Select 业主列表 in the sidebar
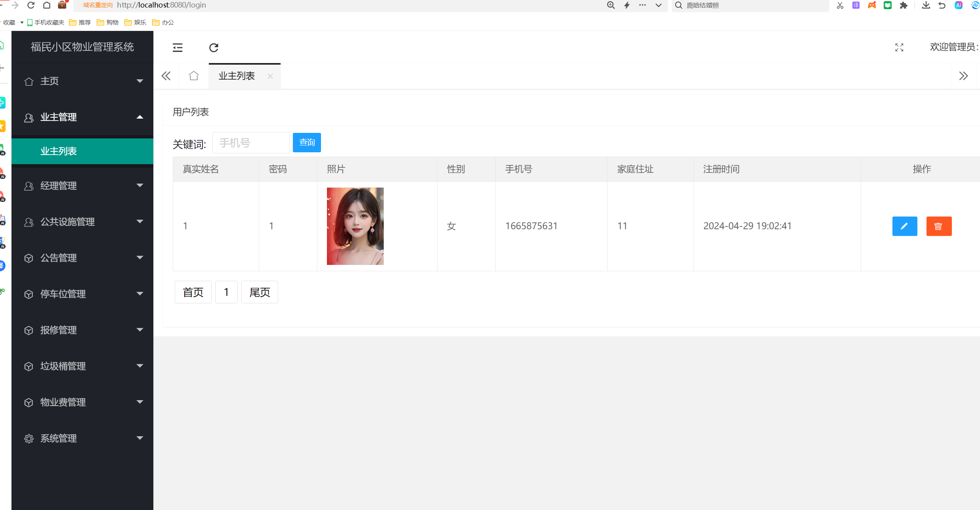The width and height of the screenshot is (980, 510). pos(59,151)
